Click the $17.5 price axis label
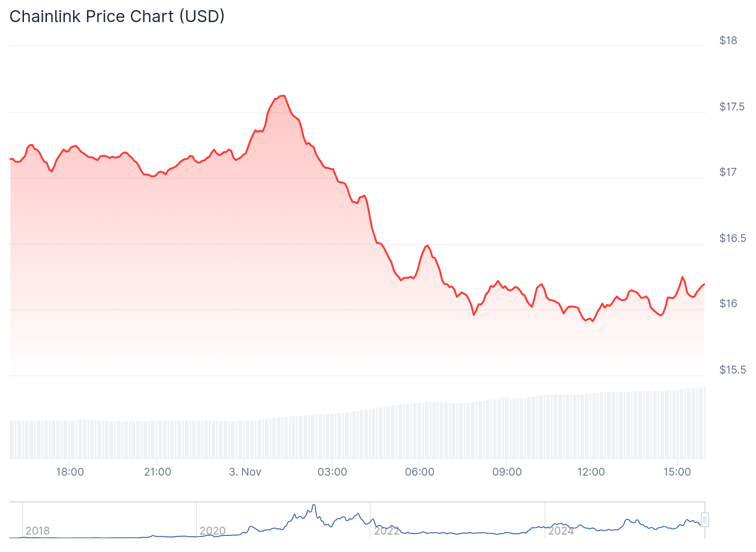Screen dimensions: 756x552 (733, 107)
